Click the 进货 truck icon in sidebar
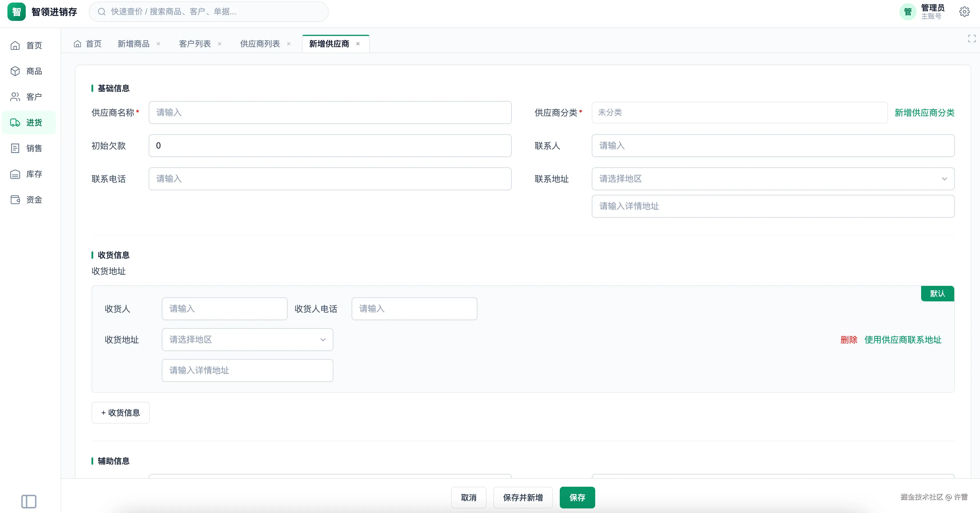980x513 pixels. [x=15, y=122]
